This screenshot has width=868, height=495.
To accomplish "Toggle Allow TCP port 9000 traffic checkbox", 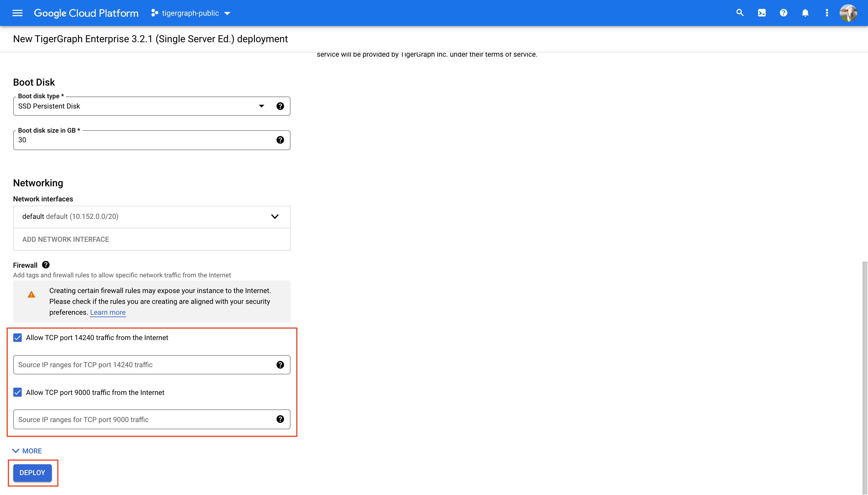I will coord(17,393).
